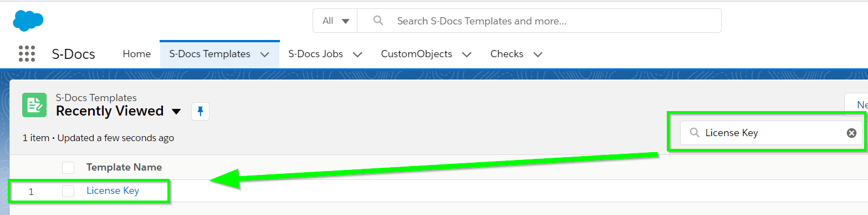
Task: Switch to the S-Docs Jobs tab
Action: [x=315, y=54]
